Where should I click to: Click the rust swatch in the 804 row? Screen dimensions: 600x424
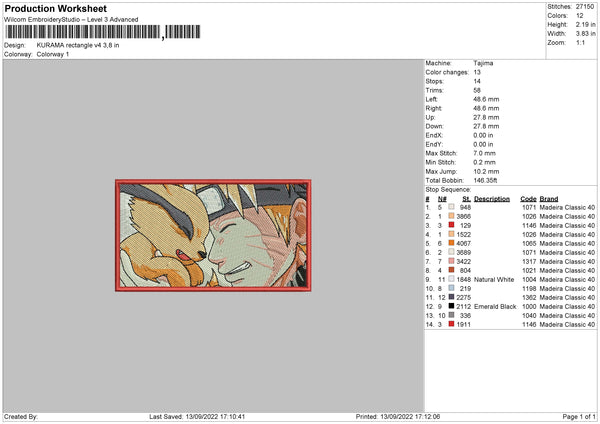pos(452,270)
